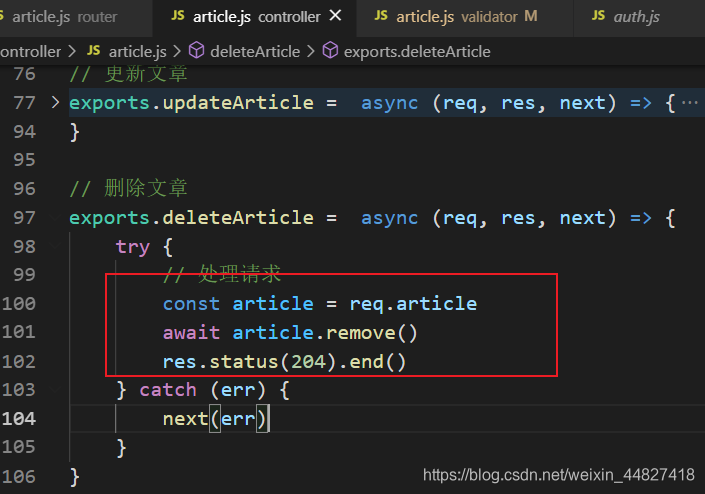Click the '处理请求' comment on line 99
Viewport: 705px width, 494px height.
coord(239,274)
